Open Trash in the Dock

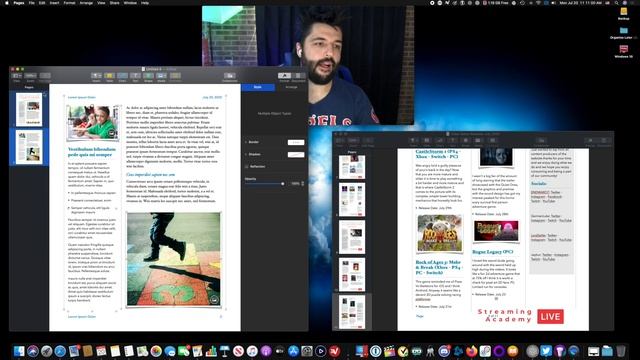click(x=621, y=351)
